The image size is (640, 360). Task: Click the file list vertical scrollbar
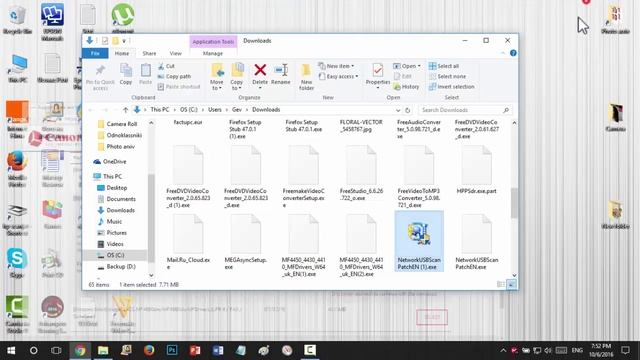point(514,202)
